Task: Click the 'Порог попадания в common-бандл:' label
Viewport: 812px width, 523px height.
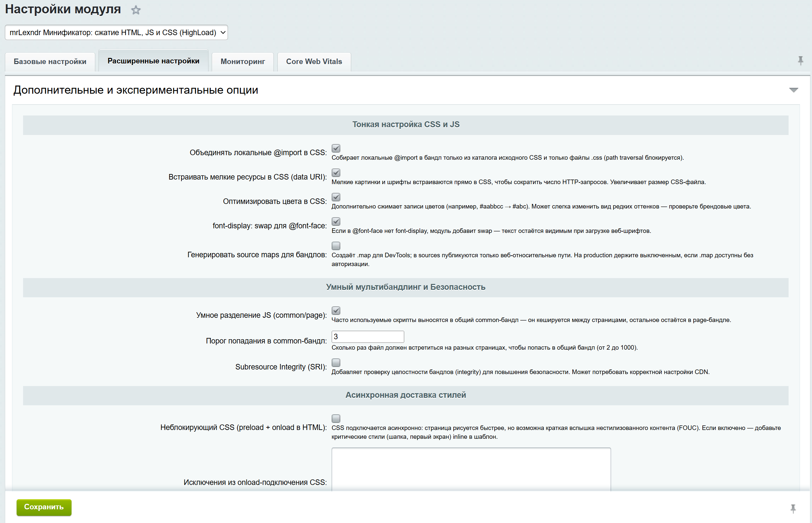Action: tap(266, 341)
